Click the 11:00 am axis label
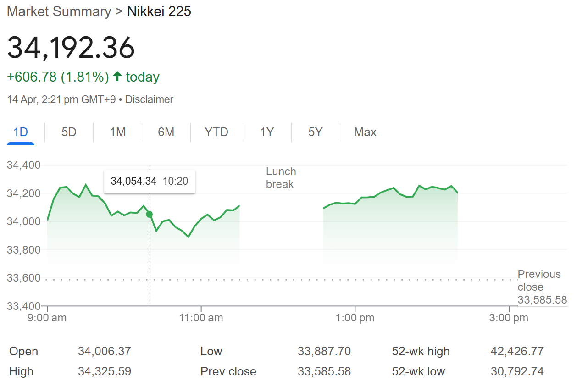This screenshot has width=582, height=392. (x=201, y=318)
